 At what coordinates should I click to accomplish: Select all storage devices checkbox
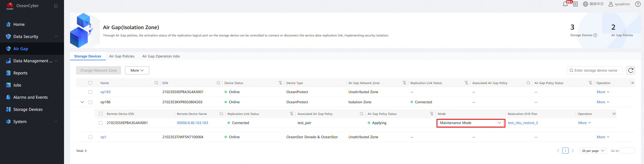[x=90, y=83]
